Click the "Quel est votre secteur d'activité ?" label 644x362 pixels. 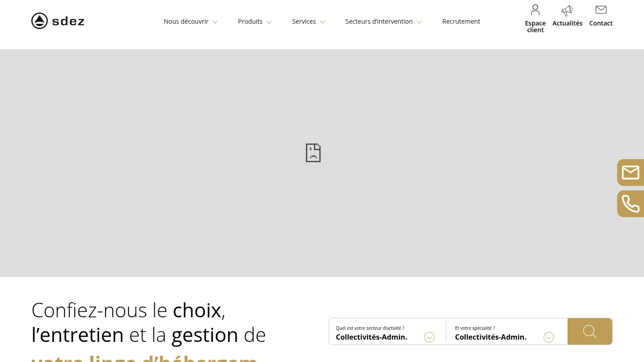[x=370, y=328]
